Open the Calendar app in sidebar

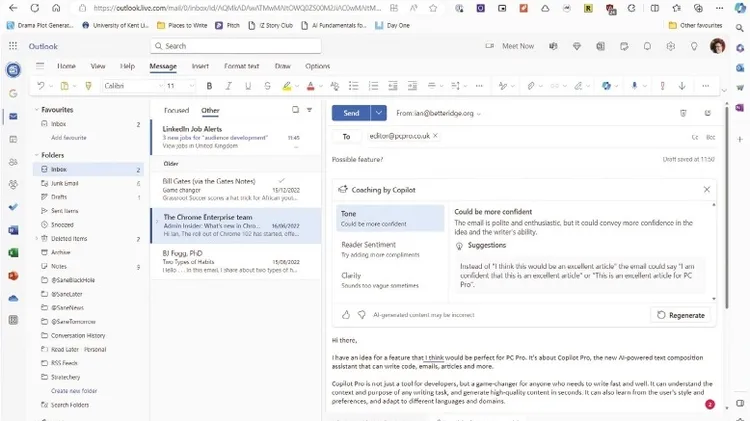point(13,139)
